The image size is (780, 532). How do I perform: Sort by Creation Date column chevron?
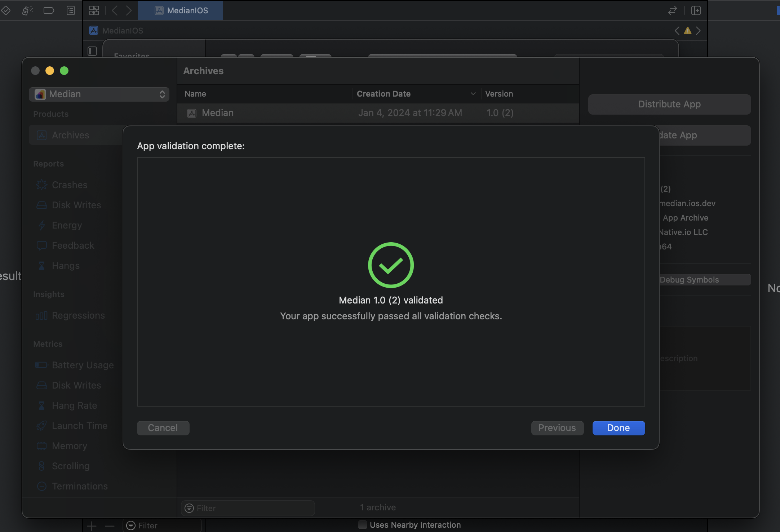pos(473,94)
